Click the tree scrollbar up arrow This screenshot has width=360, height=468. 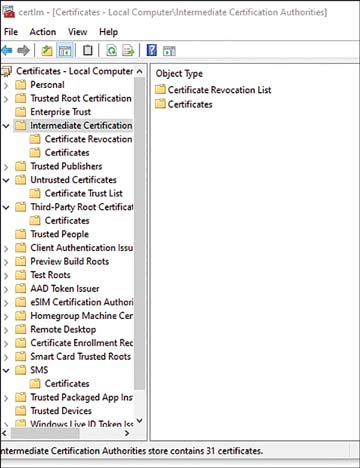pyautogui.click(x=140, y=71)
